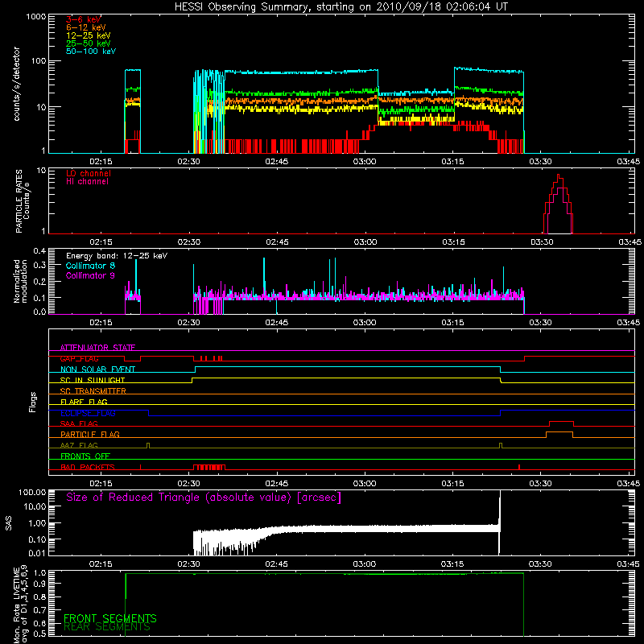Click the FRONT SEGMENTS legend label
Image resolution: width=644 pixels, height=644 pixels.
[110, 618]
